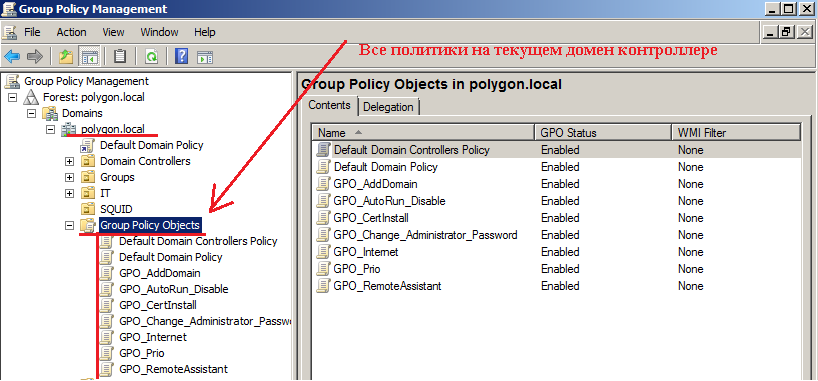This screenshot has width=818, height=381.
Task: Sort list by Name column header
Action: pyautogui.click(x=423, y=133)
